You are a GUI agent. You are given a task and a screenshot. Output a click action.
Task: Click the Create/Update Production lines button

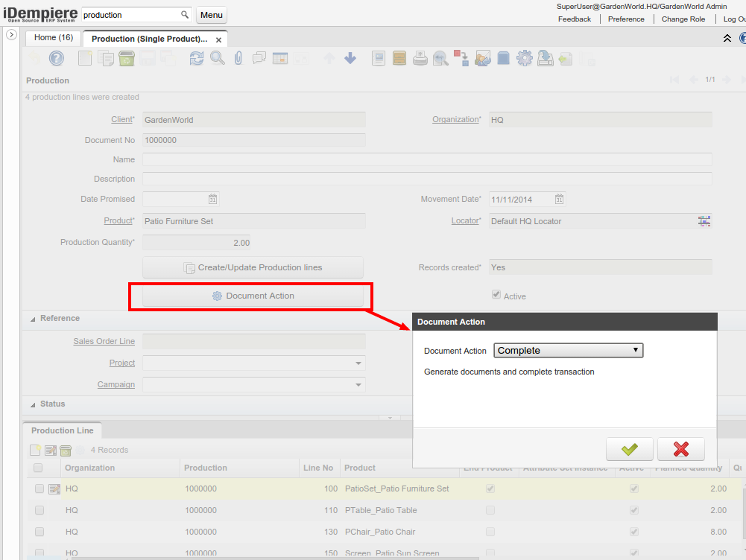tap(253, 267)
